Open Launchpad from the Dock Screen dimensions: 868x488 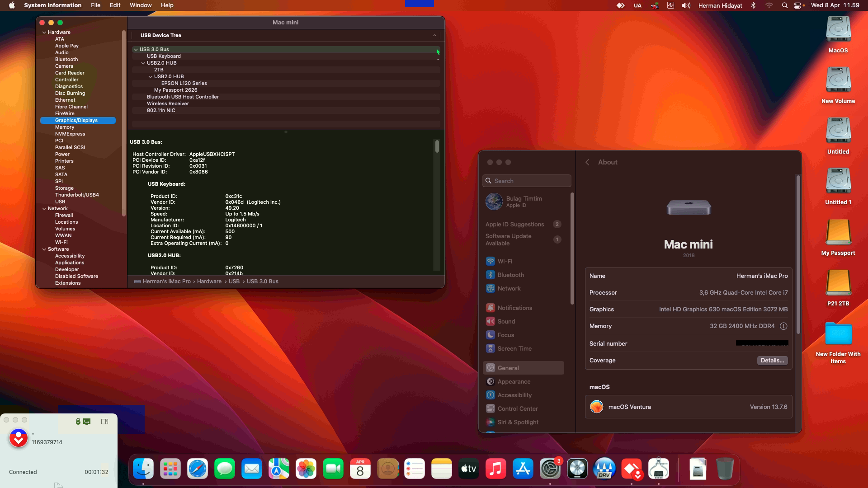170,469
